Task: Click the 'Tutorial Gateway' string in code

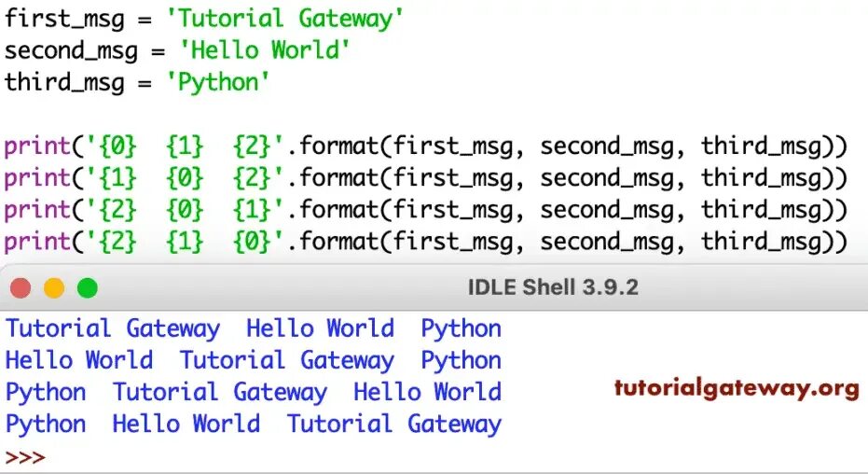Action: [284, 19]
